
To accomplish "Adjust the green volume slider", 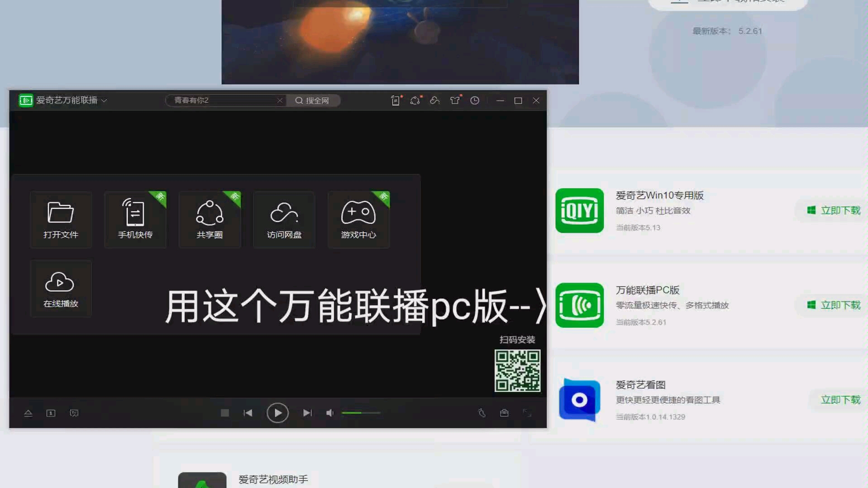I will 361,413.
